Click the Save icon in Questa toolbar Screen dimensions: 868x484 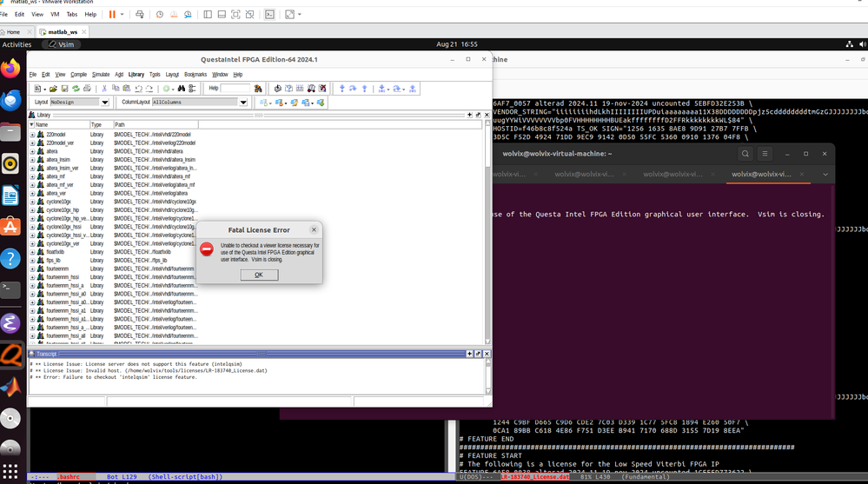pyautogui.click(x=64, y=89)
